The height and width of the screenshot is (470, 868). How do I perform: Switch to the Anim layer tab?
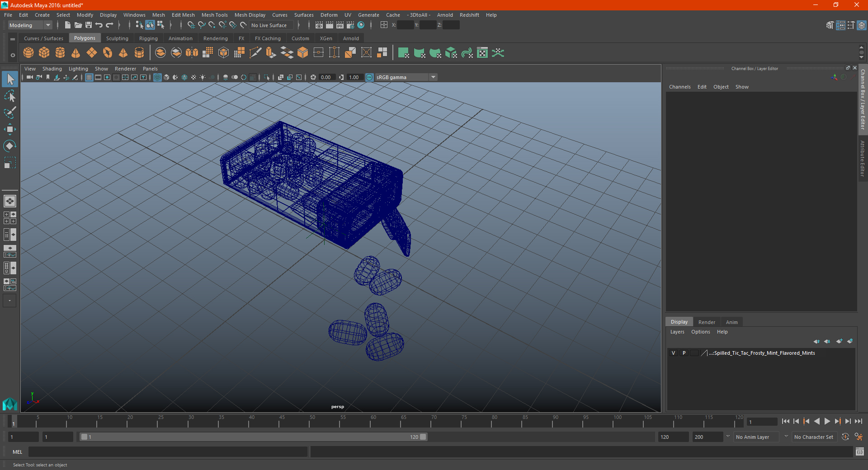[731, 322]
